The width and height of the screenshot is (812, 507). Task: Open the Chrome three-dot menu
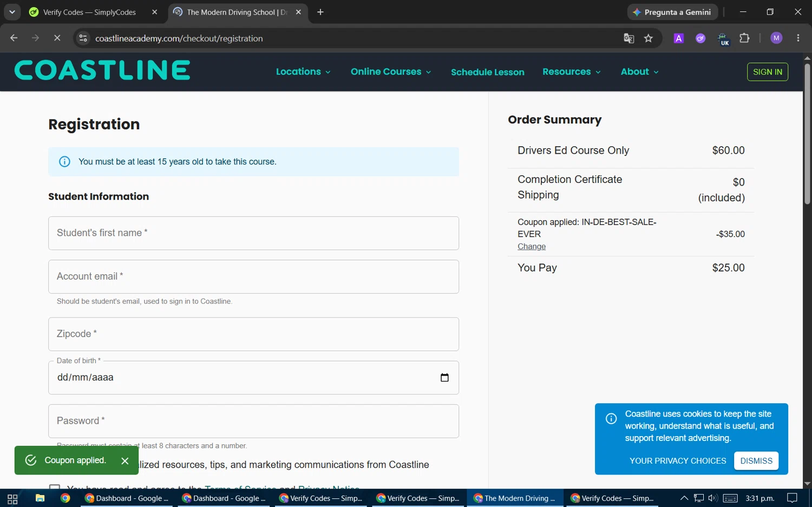coord(798,38)
